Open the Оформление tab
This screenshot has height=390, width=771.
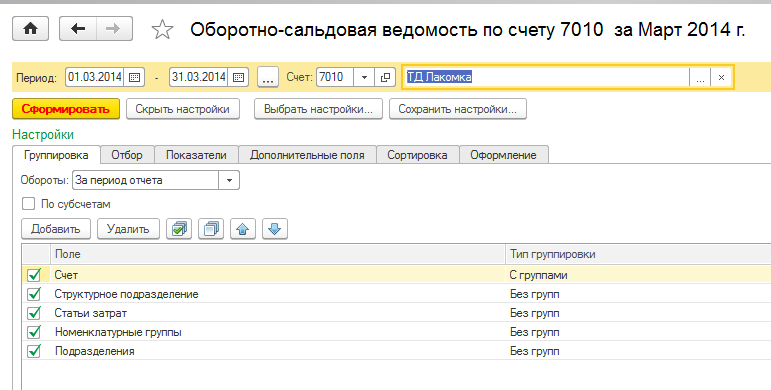click(x=503, y=155)
